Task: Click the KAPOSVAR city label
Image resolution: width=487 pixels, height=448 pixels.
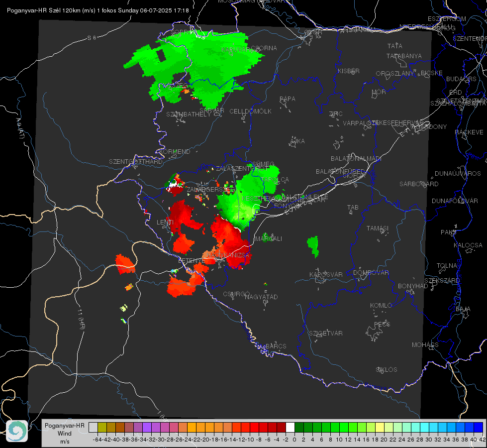Action: (326, 274)
